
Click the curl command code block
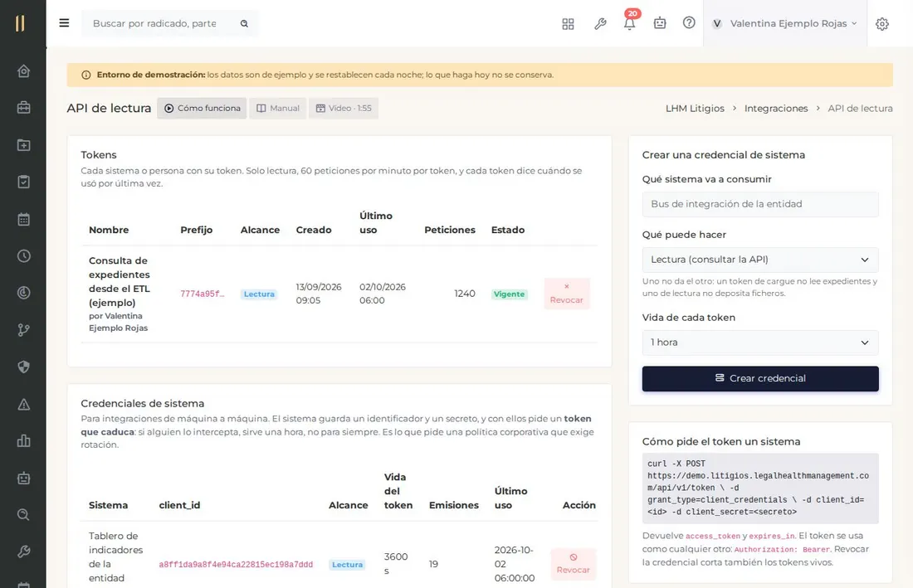[x=759, y=488]
